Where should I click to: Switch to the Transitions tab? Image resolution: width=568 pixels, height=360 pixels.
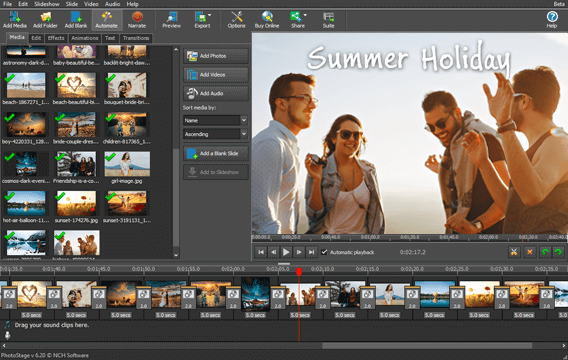136,38
